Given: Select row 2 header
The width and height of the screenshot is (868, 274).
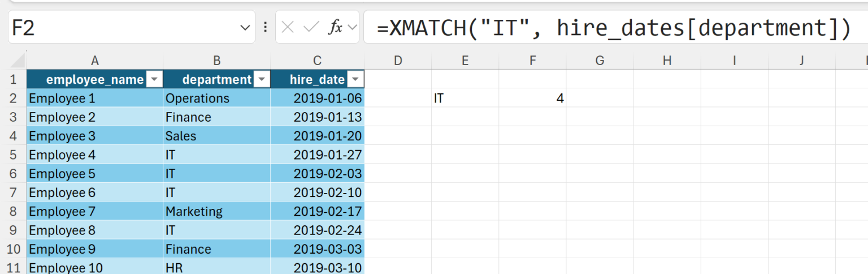Looking at the screenshot, I should pyautogui.click(x=13, y=98).
